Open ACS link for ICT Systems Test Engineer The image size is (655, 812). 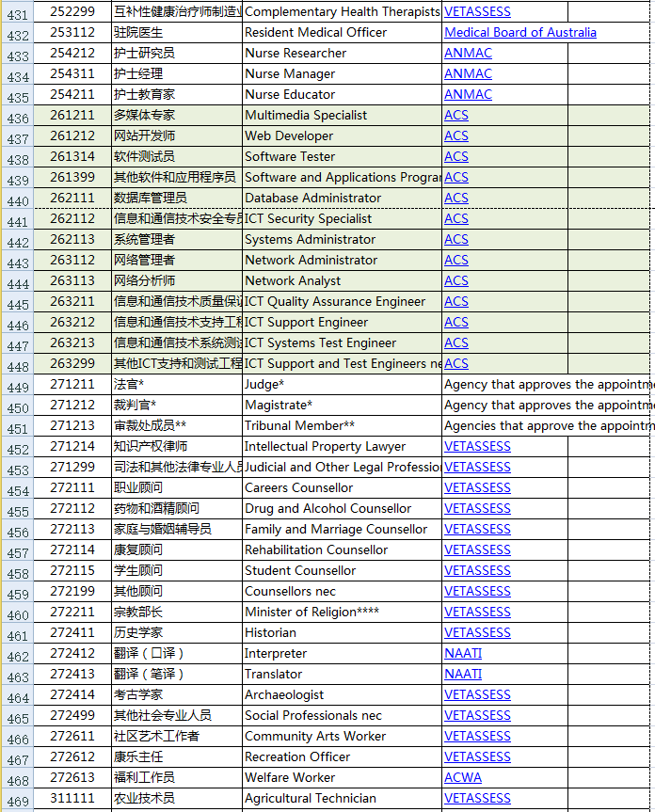tap(456, 343)
